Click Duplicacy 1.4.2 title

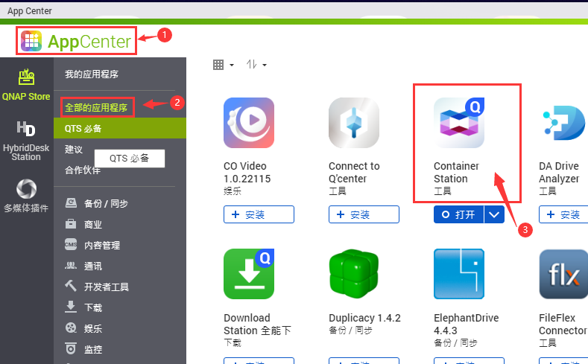click(364, 318)
